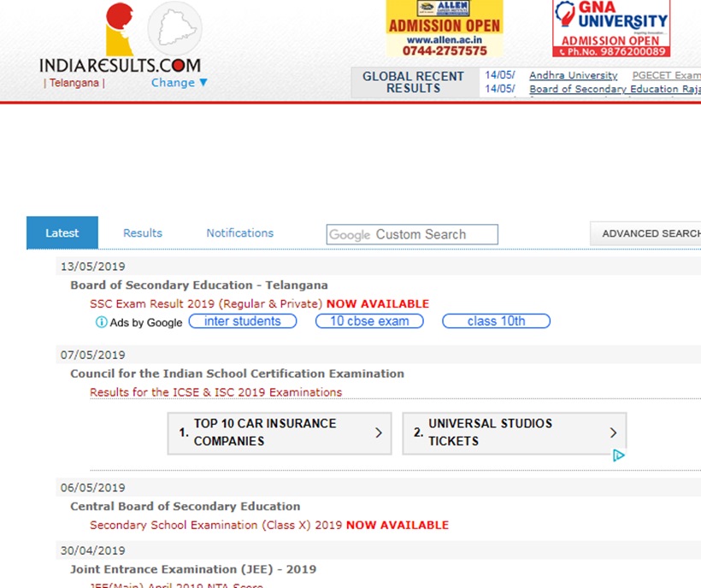The height and width of the screenshot is (588, 701).
Task: Click the Global Recent Results label
Action: 413,82
